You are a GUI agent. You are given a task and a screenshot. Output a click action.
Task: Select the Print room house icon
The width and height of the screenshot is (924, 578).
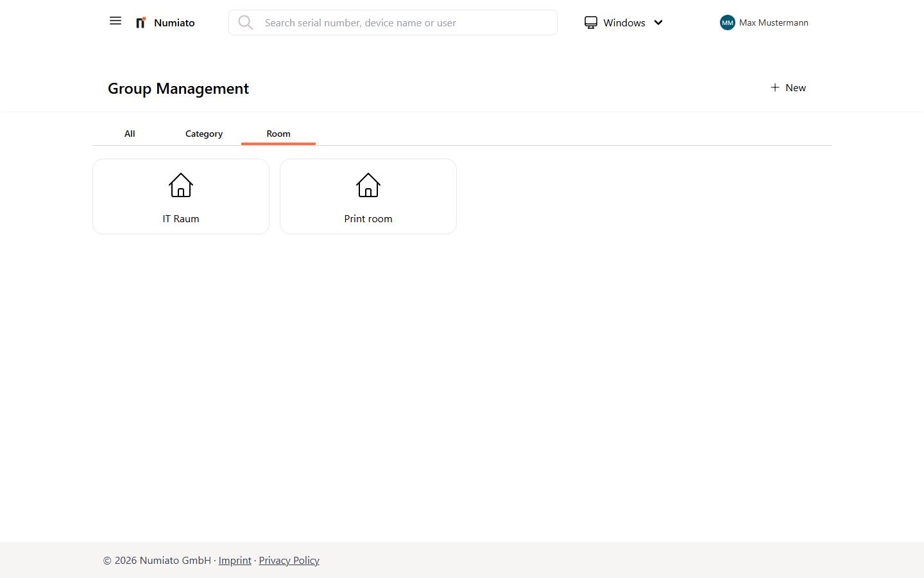(368, 185)
